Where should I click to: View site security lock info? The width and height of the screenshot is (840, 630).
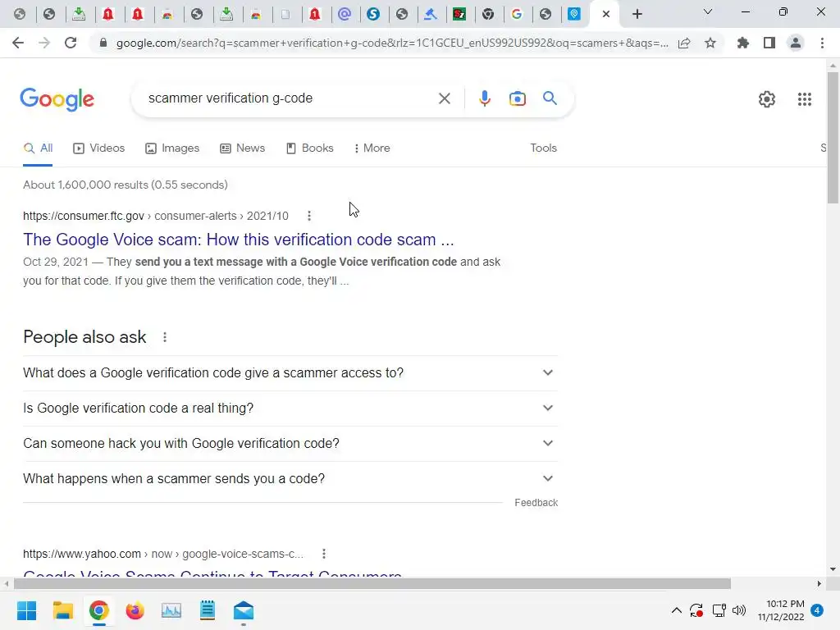click(103, 43)
